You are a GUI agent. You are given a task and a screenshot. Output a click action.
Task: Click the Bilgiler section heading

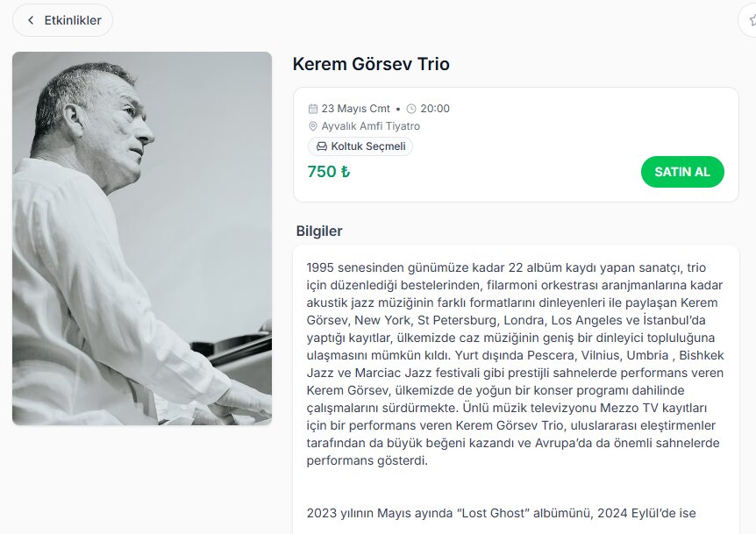319,231
